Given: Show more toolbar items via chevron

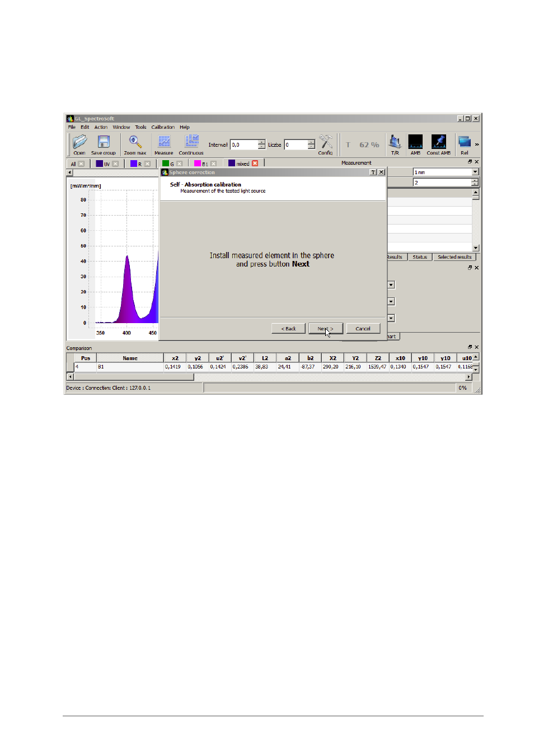Looking at the screenshot, I should coord(477,144).
